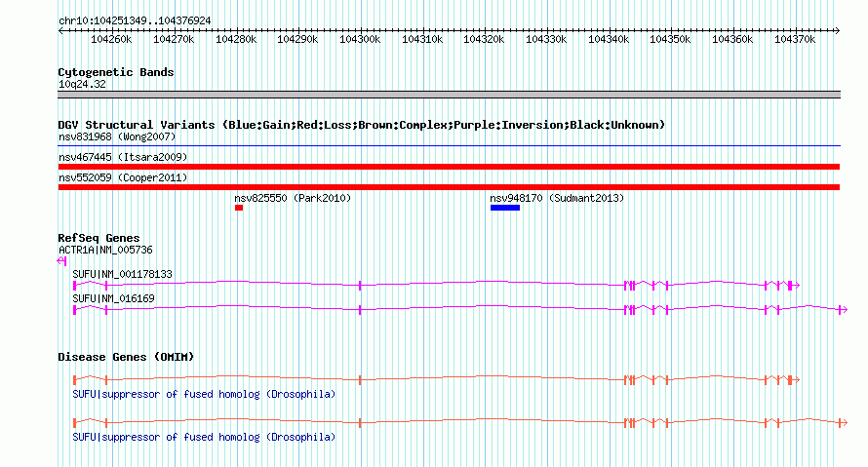Screen dimensions: 868x467
Task: Click the blue nsv948170 gain block
Action: pos(505,208)
